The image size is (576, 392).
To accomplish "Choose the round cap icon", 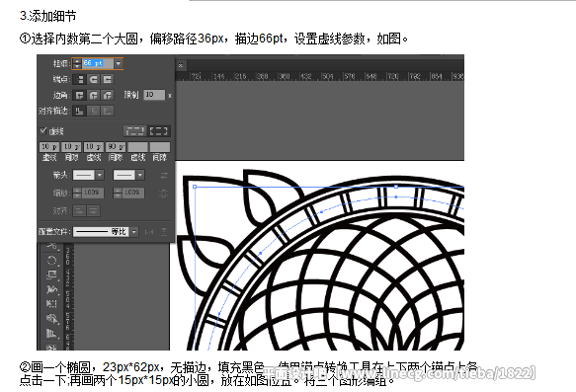I will (x=93, y=79).
